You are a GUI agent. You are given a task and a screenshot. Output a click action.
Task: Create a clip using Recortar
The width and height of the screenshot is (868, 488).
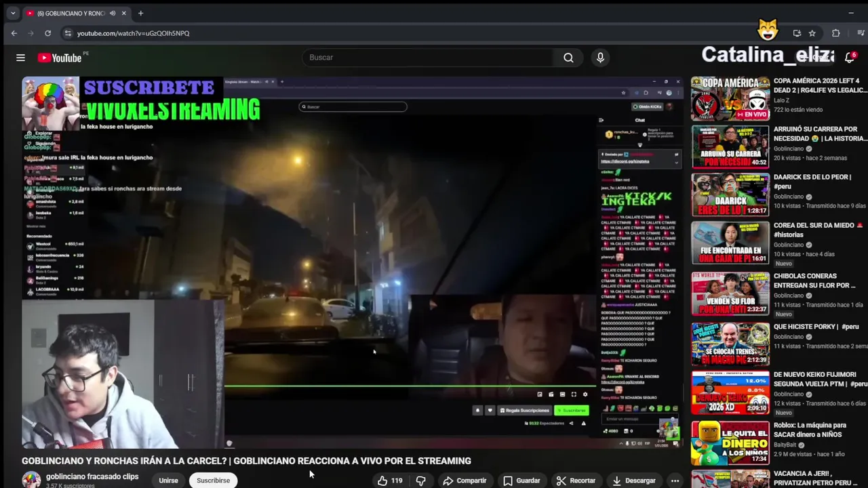576,481
